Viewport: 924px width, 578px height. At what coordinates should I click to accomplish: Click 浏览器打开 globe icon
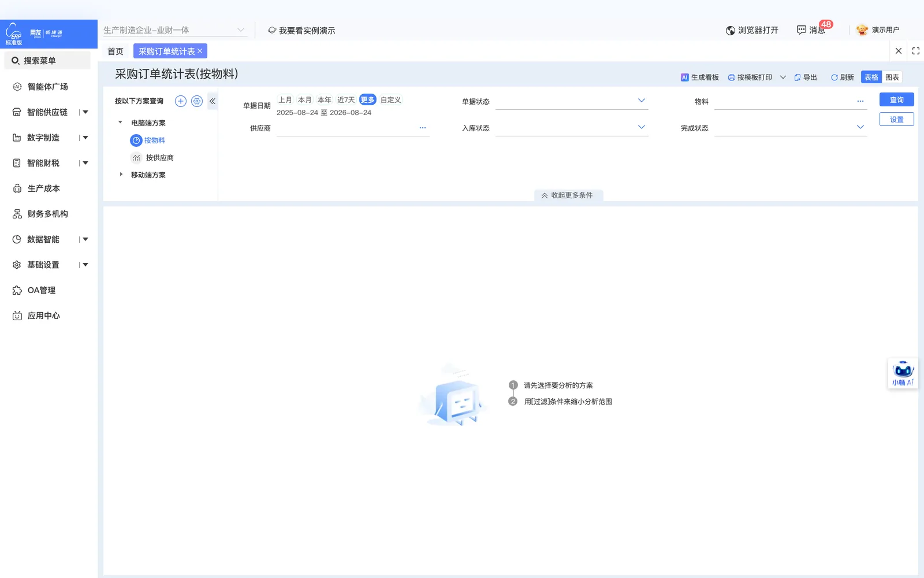point(731,30)
